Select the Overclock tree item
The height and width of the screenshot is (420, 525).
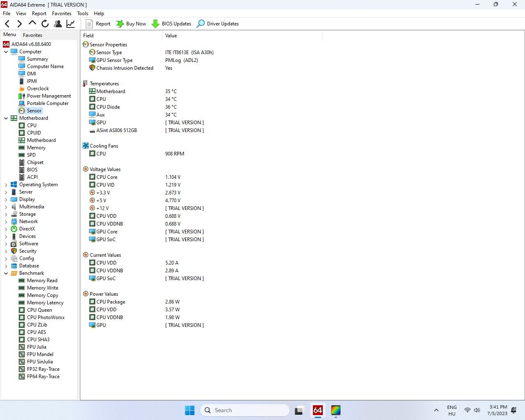[x=38, y=89]
